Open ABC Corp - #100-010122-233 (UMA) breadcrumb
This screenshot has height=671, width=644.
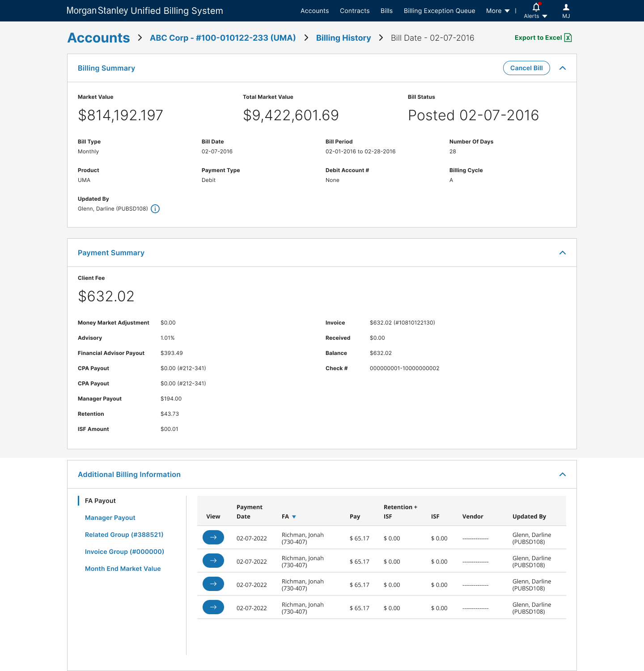click(223, 38)
